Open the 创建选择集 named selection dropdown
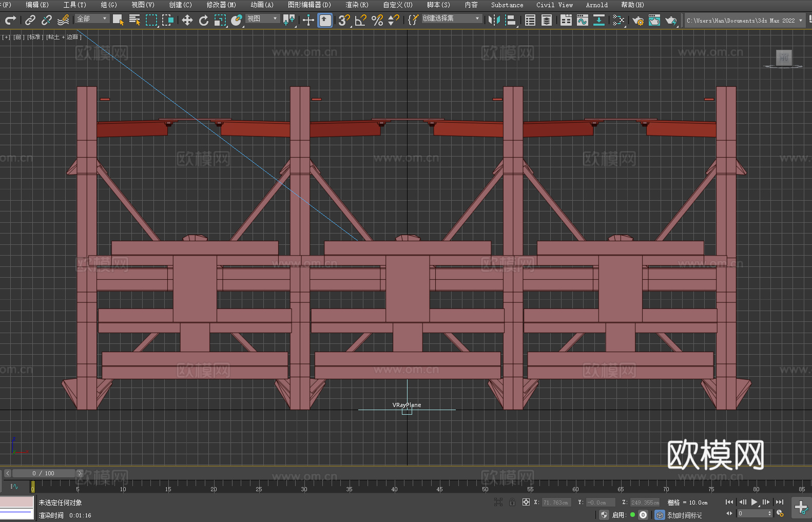812x522 pixels. 452,18
